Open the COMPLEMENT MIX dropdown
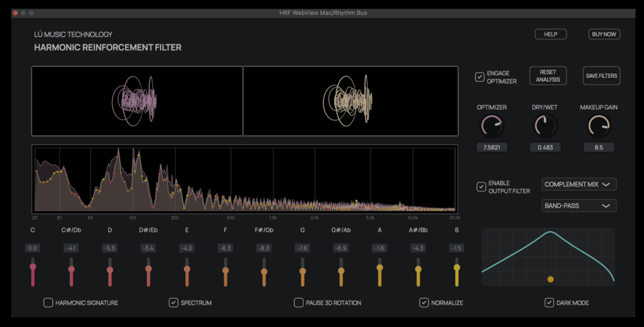 click(579, 184)
